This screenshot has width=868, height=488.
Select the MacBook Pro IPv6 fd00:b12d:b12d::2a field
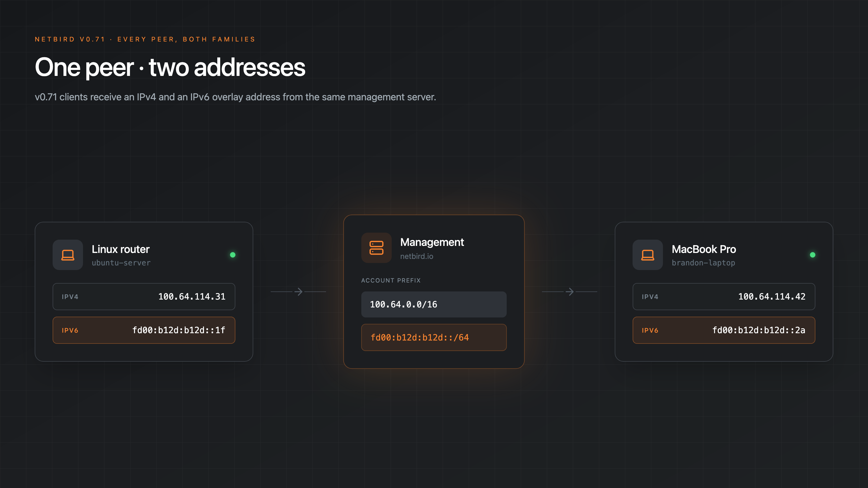724,330
